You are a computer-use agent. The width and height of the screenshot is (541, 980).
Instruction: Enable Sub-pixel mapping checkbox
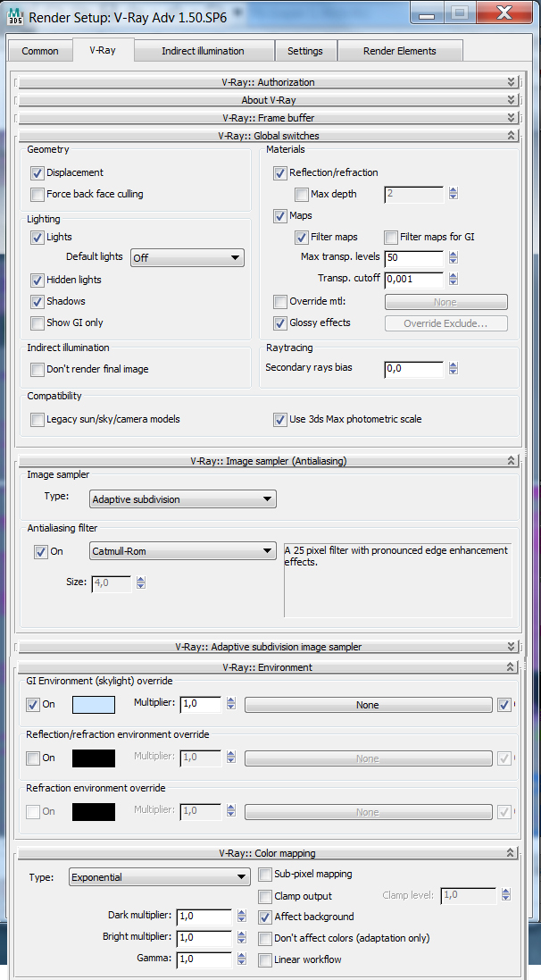tap(265, 875)
